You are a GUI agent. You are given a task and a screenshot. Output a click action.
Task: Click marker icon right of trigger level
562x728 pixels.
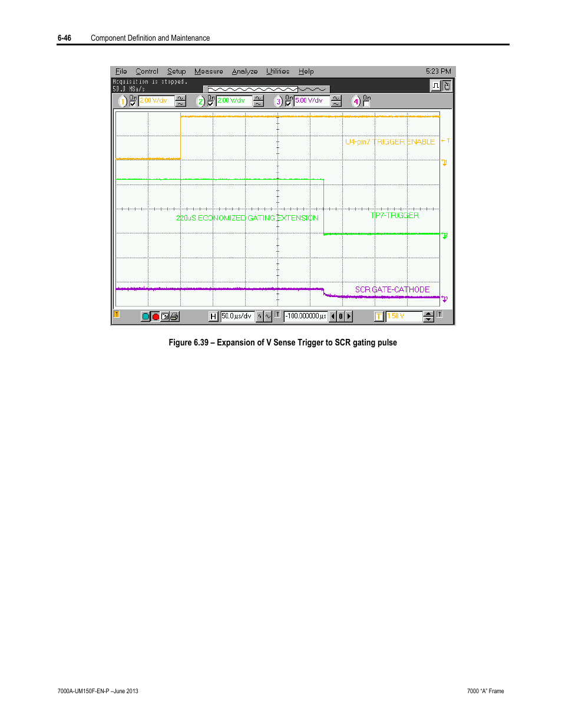click(x=439, y=314)
